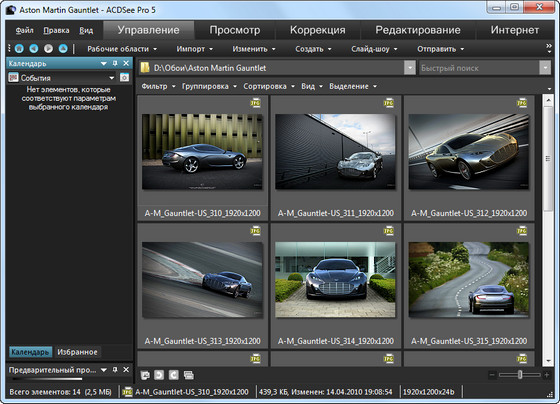Image resolution: width=560 pixels, height=404 pixels.
Task: Click the scrollbar down arrow of file list
Action: click(x=548, y=361)
